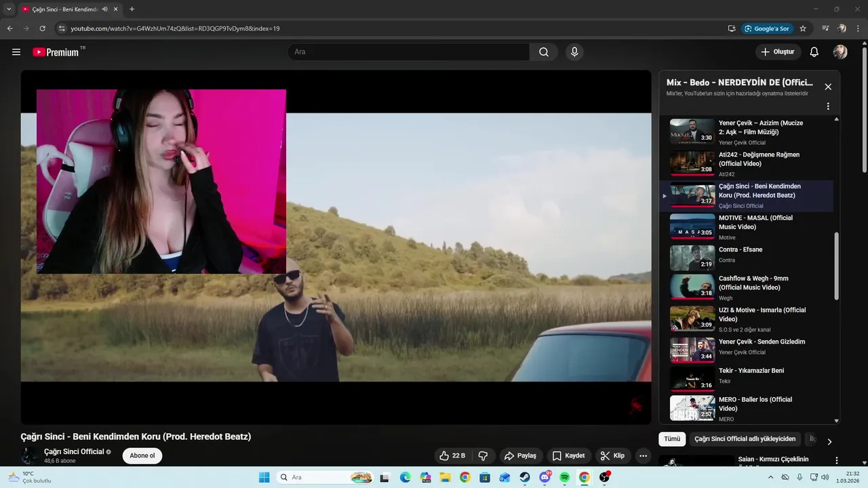868x488 pixels.
Task: Open a new browser tab
Action: click(x=132, y=9)
